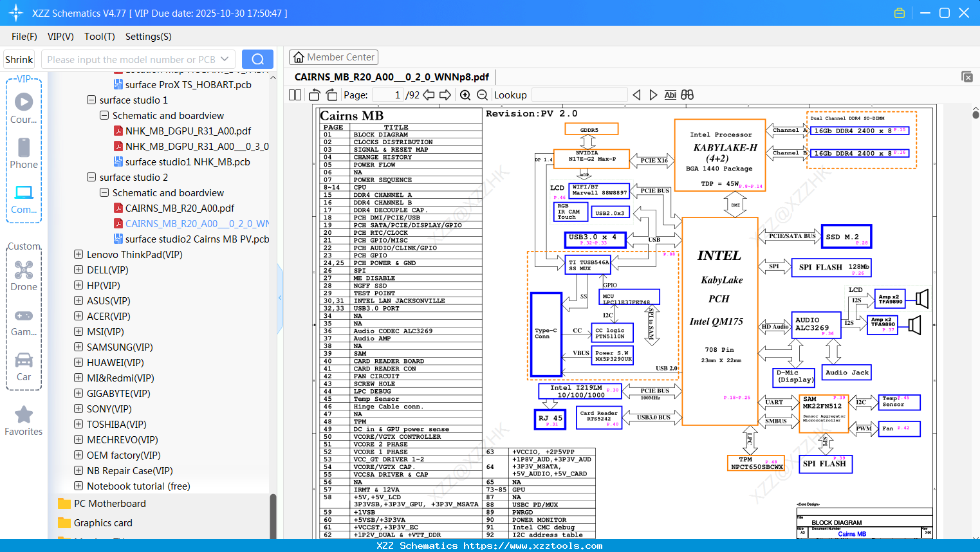980x552 pixels.
Task: Open the Tool(T) menu
Action: [100, 37]
